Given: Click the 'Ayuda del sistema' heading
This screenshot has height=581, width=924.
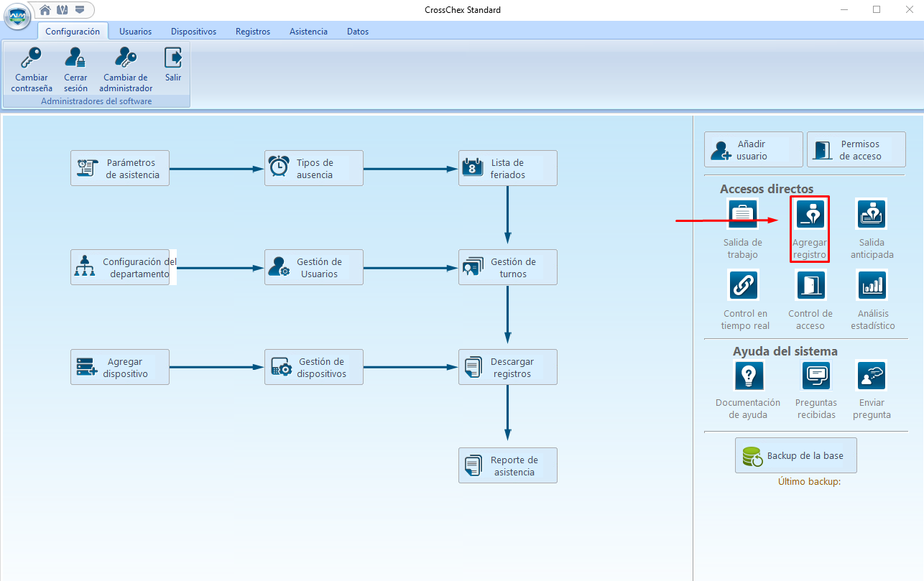Looking at the screenshot, I should (785, 351).
